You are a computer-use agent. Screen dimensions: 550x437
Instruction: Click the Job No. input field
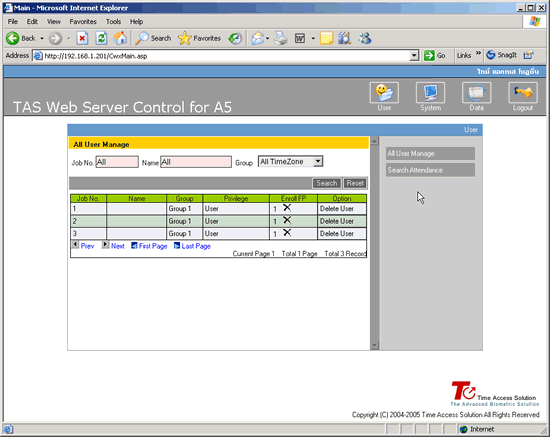point(117,162)
